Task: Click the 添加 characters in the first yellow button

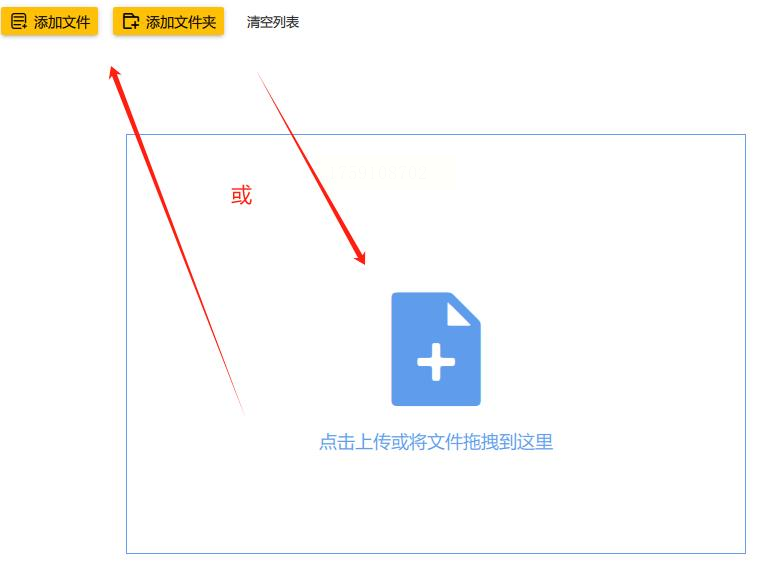Action: coord(48,22)
